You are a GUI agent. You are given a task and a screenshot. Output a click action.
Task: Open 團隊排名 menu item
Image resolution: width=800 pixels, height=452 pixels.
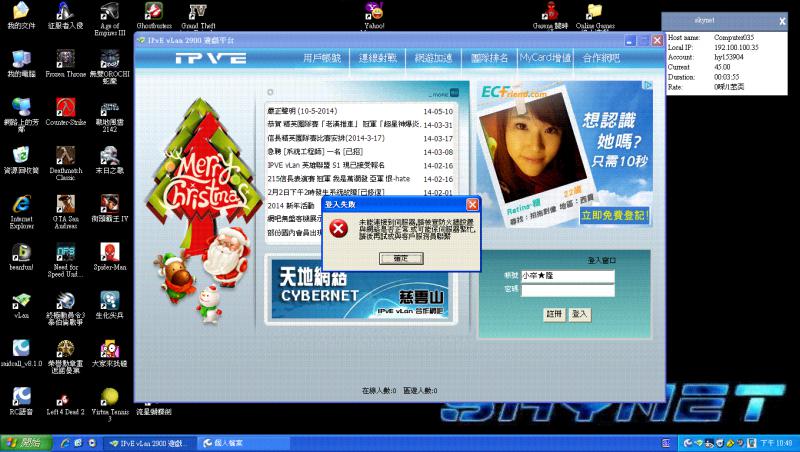(x=490, y=58)
